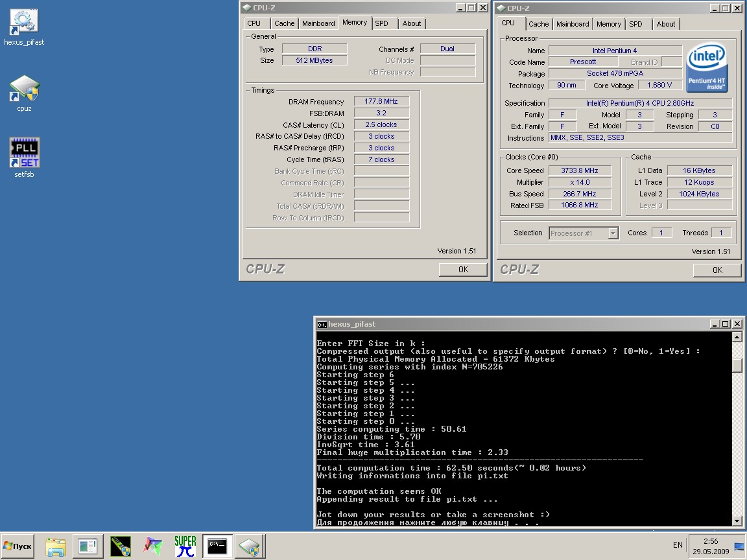Click the Core Voltage 1.680 V value
Image resolution: width=747 pixels, height=560 pixels.
(x=659, y=86)
